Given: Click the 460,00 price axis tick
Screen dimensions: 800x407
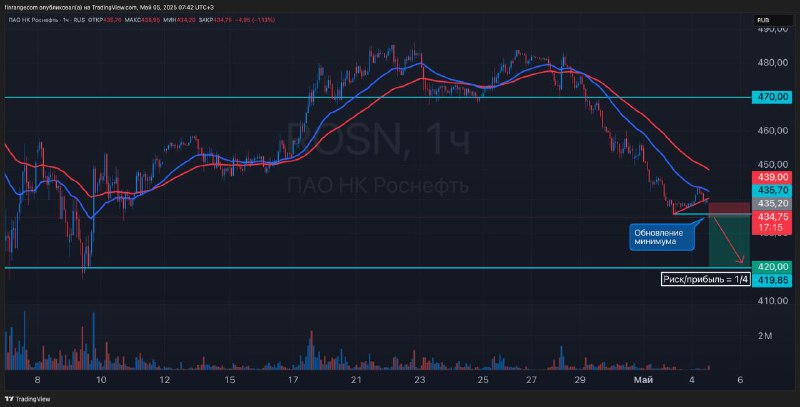Looking at the screenshot, I should (x=773, y=131).
